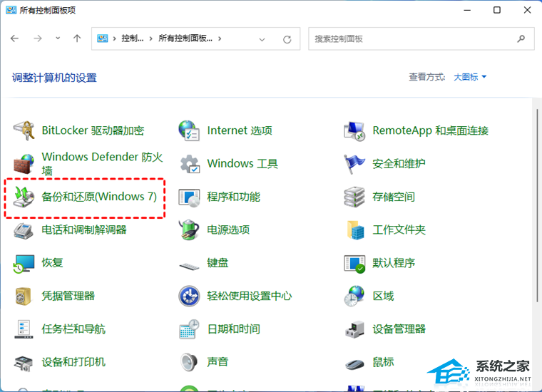The width and height of the screenshot is (542, 392).
Task: Open the 设备管理器 text link
Action: click(x=399, y=329)
